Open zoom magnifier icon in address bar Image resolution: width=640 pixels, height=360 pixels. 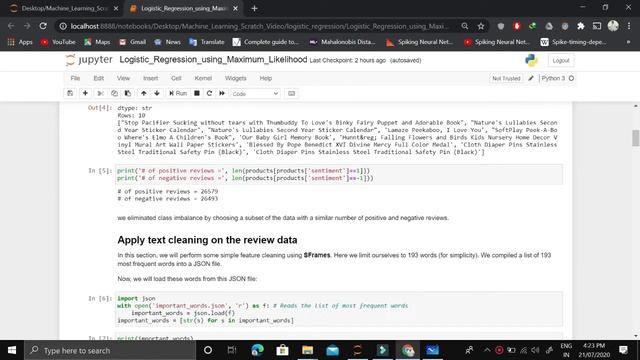tap(464, 26)
